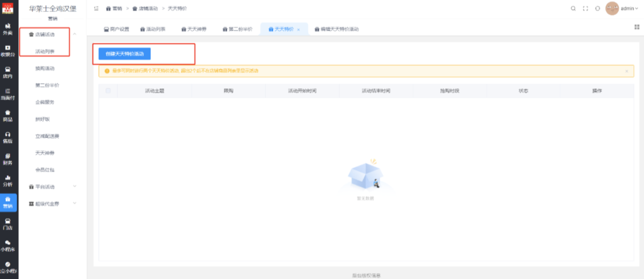Image resolution: width=644 pixels, height=279 pixels.
Task: Open 当面付 in the dark sidebar
Action: pos(8,94)
